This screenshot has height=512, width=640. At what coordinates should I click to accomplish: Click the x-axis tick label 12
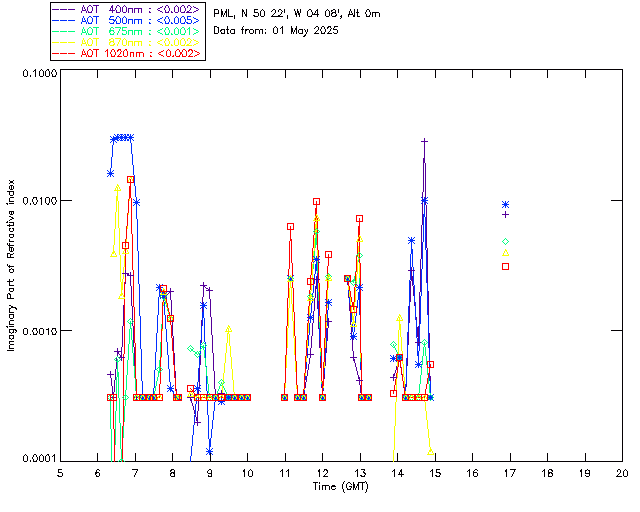pyautogui.click(x=322, y=473)
